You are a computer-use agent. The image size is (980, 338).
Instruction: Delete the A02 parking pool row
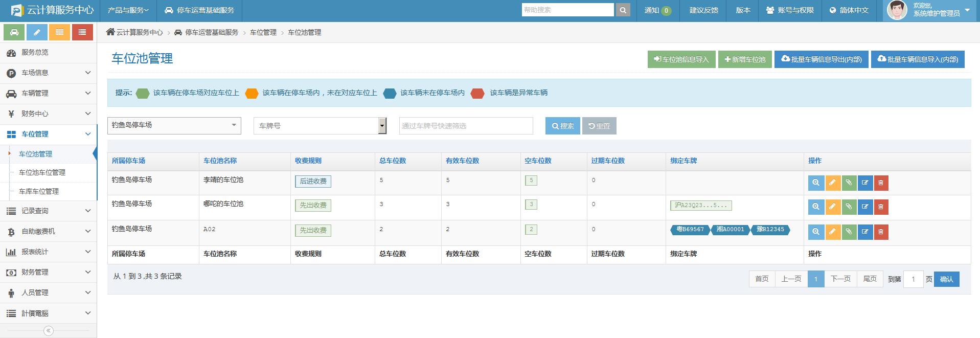[x=881, y=232]
